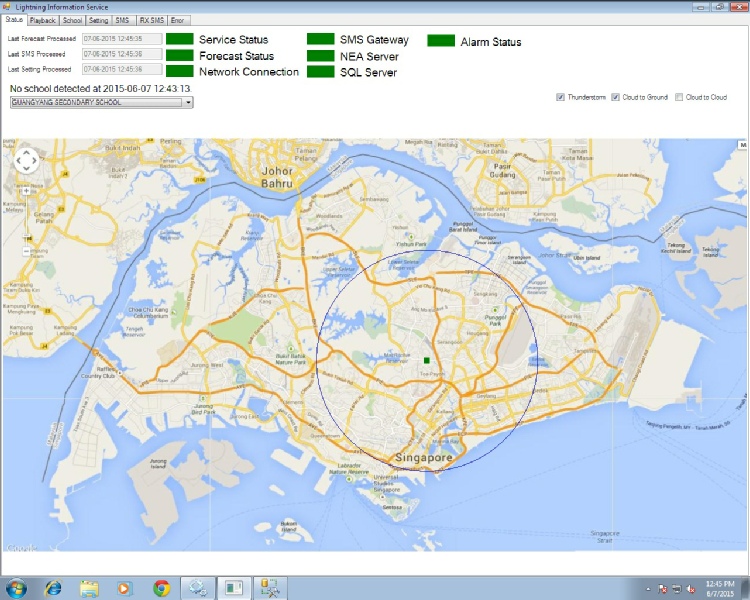
Task: Click the Johor Bahru label on the map
Action: tap(277, 177)
